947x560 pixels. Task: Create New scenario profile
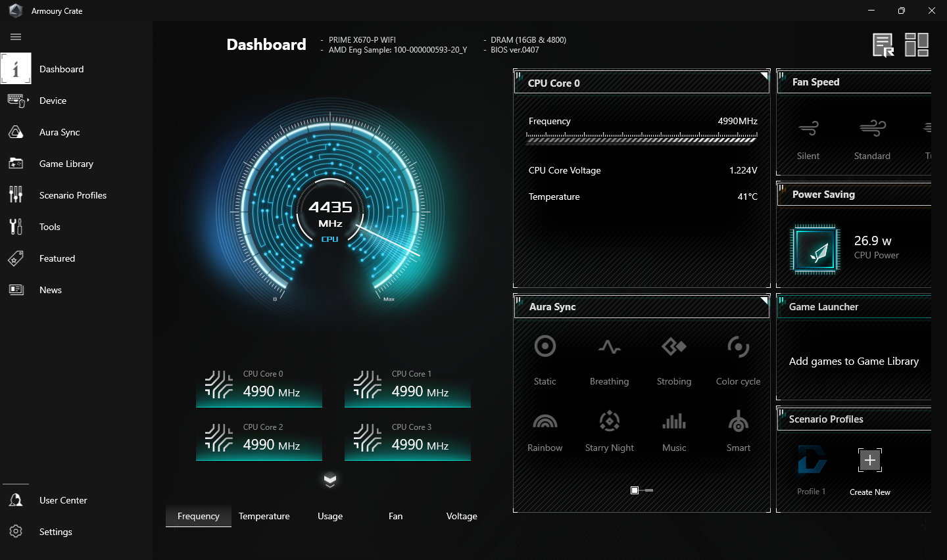coord(869,460)
